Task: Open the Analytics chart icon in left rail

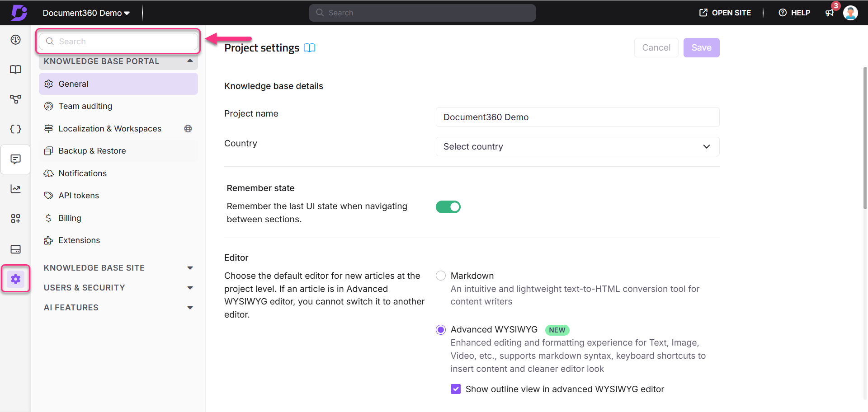Action: [x=16, y=189]
